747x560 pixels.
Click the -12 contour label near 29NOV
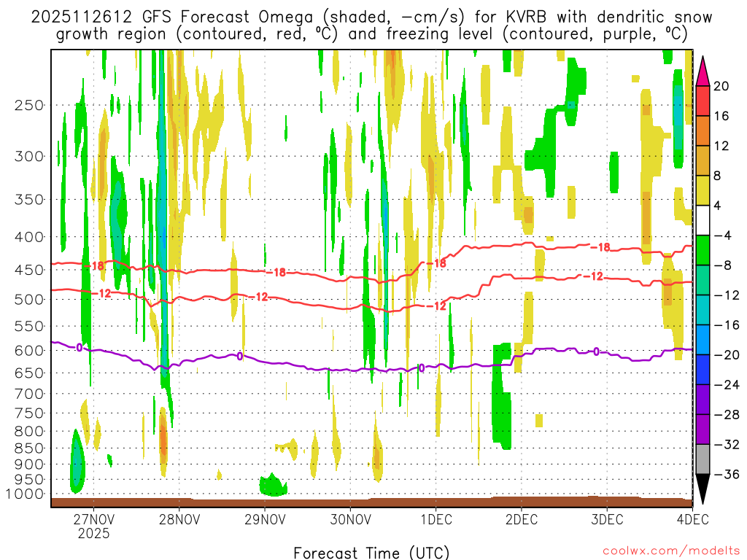coord(259,297)
